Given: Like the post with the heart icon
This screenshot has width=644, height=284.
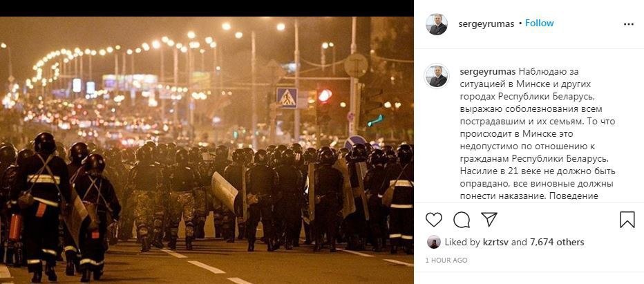Looking at the screenshot, I should pos(434,220).
